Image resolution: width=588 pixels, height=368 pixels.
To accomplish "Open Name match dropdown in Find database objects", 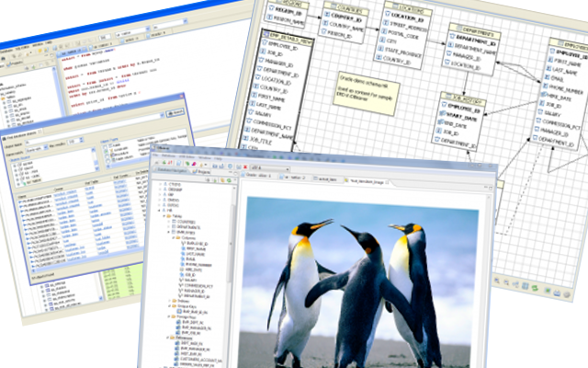I will 46,147.
